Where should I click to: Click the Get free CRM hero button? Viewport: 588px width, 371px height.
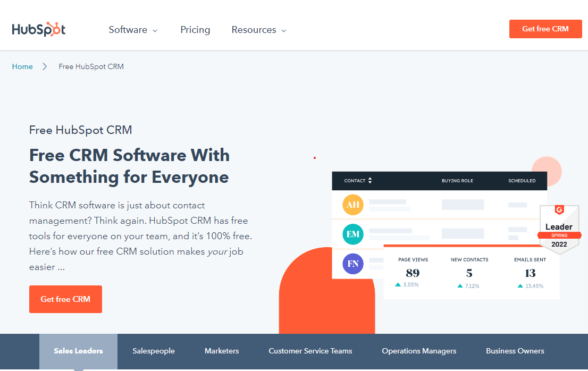point(65,299)
